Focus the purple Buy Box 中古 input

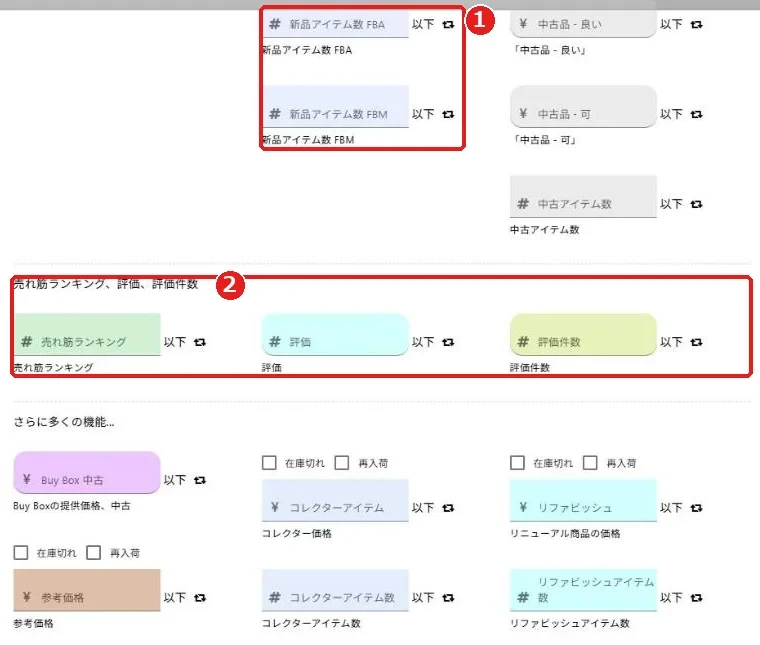click(x=87, y=472)
